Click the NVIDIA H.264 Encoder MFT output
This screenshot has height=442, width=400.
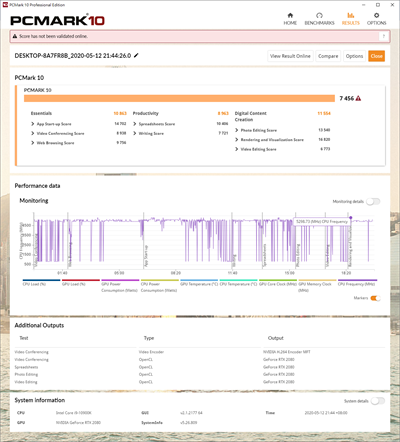(287, 352)
